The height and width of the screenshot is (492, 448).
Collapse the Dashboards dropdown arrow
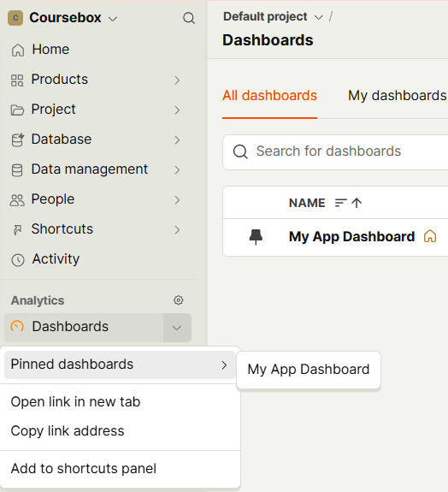coord(177,328)
